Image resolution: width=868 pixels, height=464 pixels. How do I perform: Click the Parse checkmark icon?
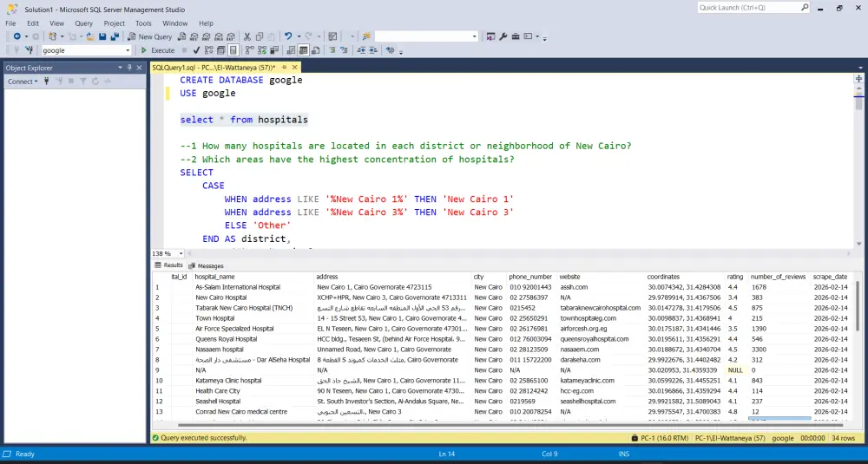(x=195, y=50)
